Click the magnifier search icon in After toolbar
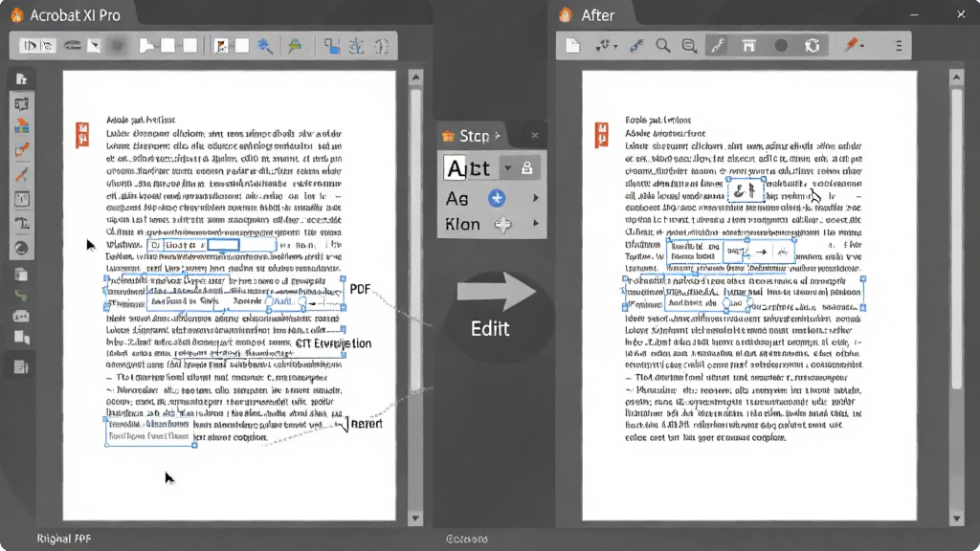This screenshot has width=980, height=551. click(662, 46)
